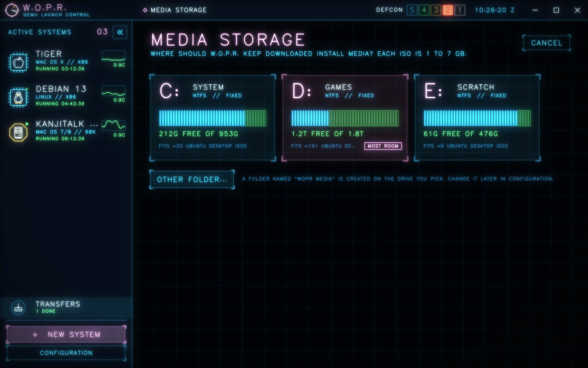Click '1.2T FREE OF 1.8T' text
The width and height of the screenshot is (588, 368).
pyautogui.click(x=327, y=134)
